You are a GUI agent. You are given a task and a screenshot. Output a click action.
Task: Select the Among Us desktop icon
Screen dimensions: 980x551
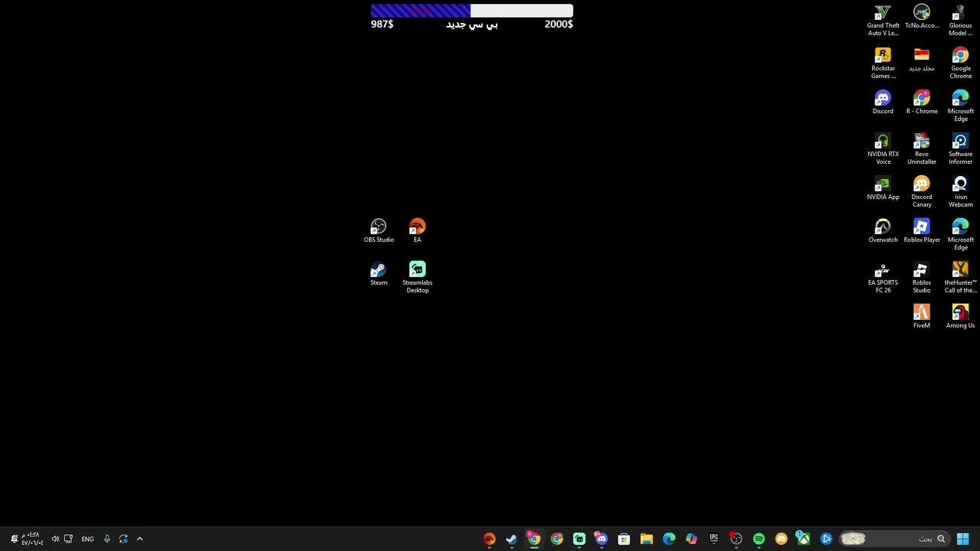[960, 317]
